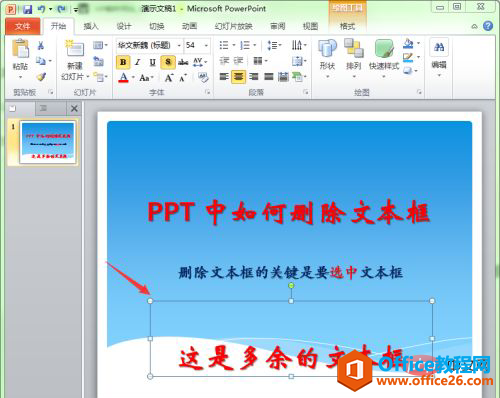Set Align Text Right
The image size is (500, 398).
(x=254, y=77)
